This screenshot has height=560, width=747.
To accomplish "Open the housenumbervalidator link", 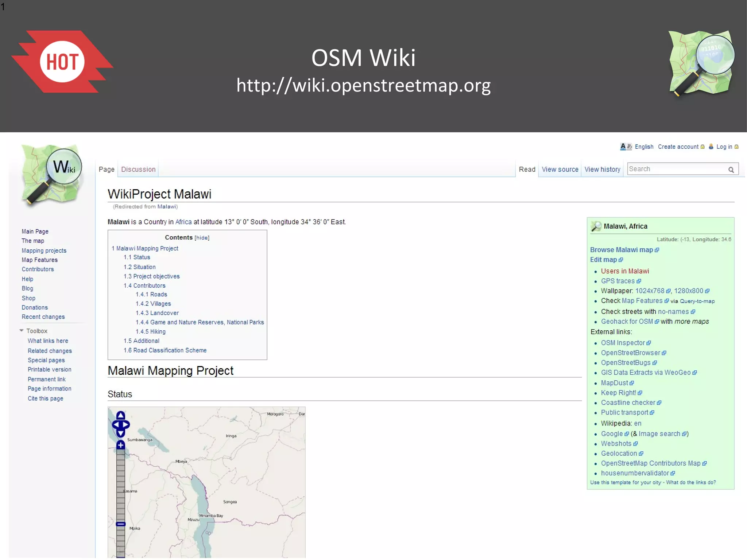I will click(635, 473).
